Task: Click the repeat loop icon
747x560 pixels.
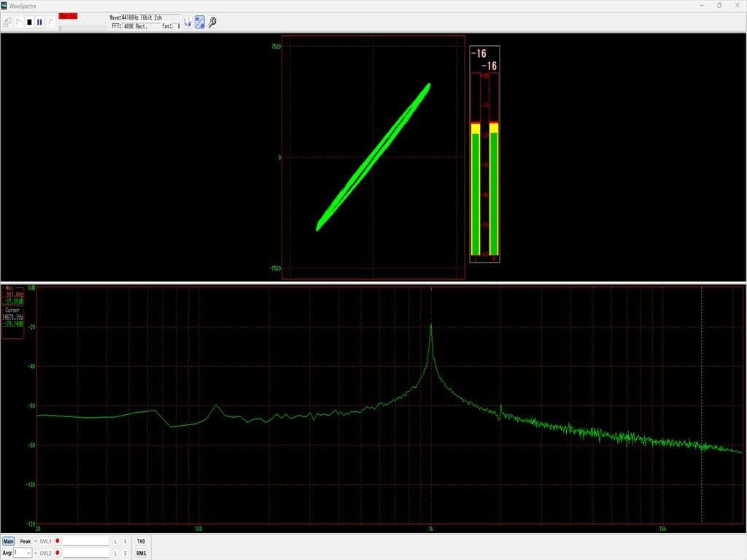Action: (x=50, y=22)
